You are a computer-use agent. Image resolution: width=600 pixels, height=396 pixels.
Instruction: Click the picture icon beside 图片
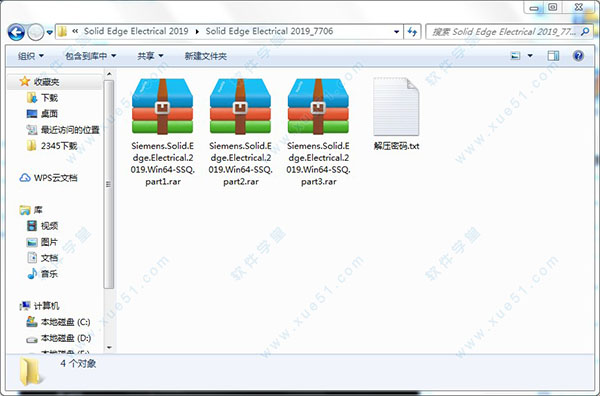coord(32,242)
